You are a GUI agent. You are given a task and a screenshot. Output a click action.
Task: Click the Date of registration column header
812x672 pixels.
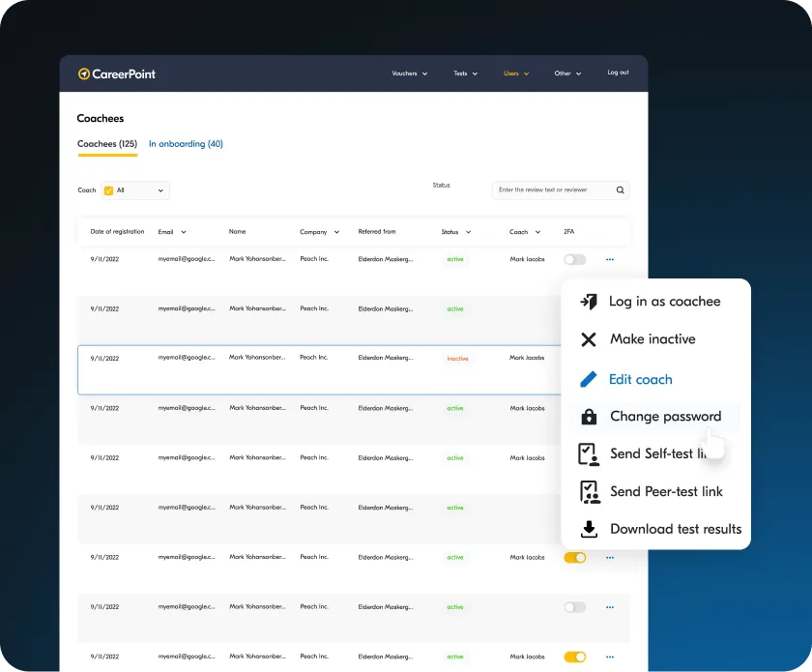117,232
